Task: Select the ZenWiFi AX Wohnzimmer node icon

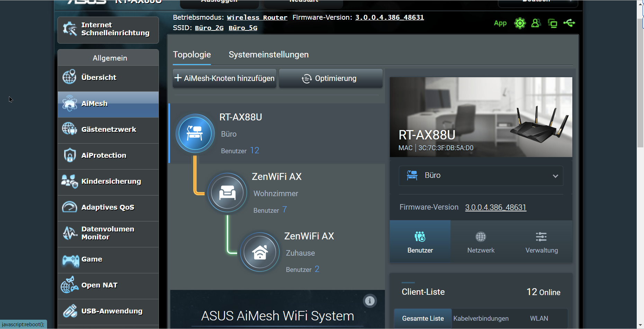Action: (x=227, y=193)
